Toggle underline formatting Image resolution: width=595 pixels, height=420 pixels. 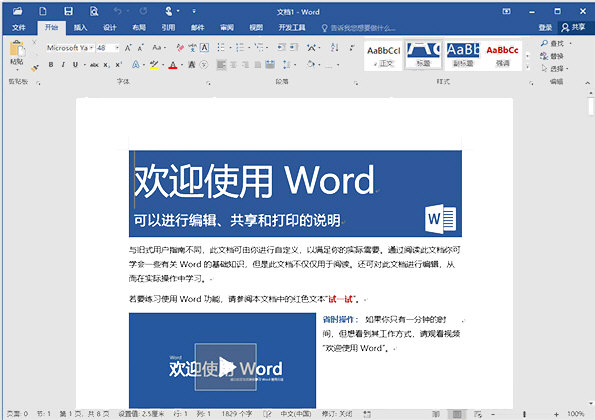pos(75,65)
